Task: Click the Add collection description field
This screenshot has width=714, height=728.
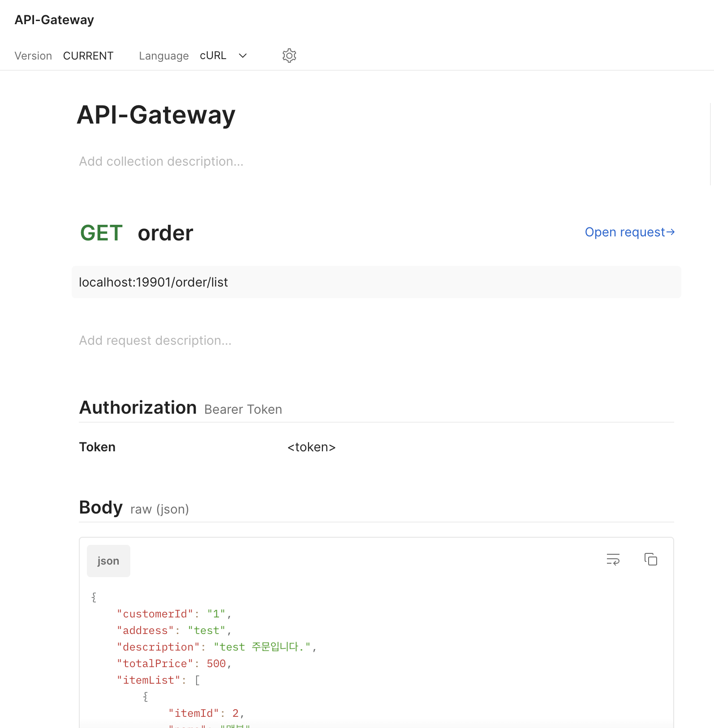Action: point(161,161)
